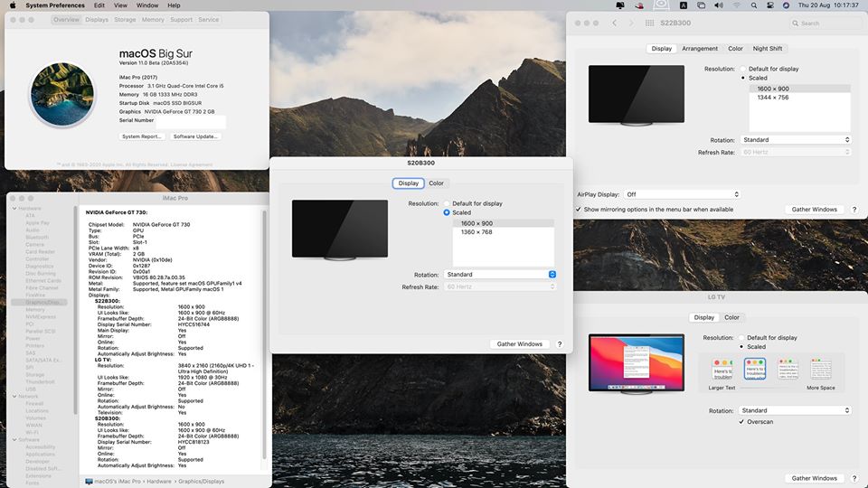The width and height of the screenshot is (868, 488).
Task: Click the help button in the S20B300 window
Action: coord(560,344)
